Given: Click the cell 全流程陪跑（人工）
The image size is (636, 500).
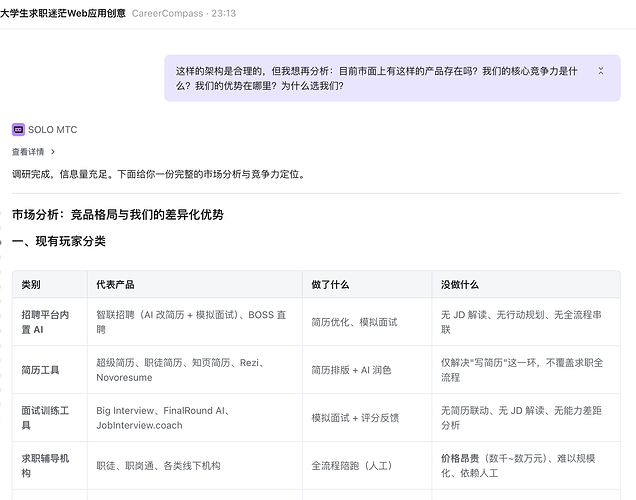Looking at the screenshot, I should pyautogui.click(x=367, y=466).
